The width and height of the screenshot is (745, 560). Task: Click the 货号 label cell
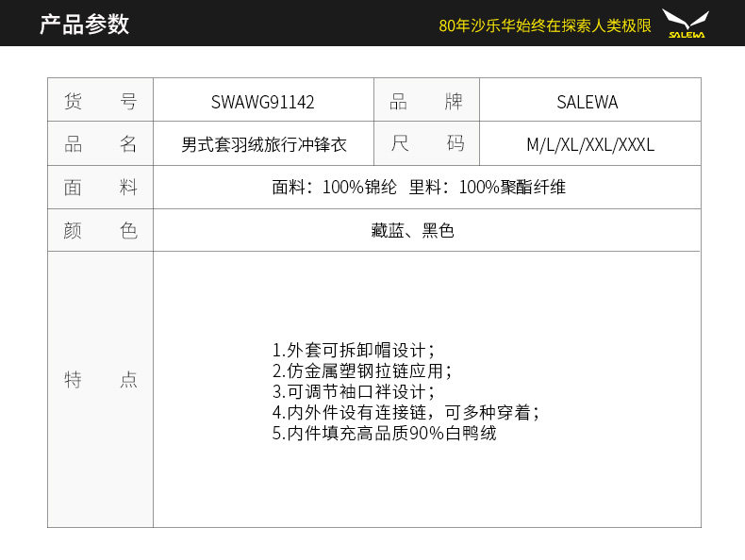point(100,100)
